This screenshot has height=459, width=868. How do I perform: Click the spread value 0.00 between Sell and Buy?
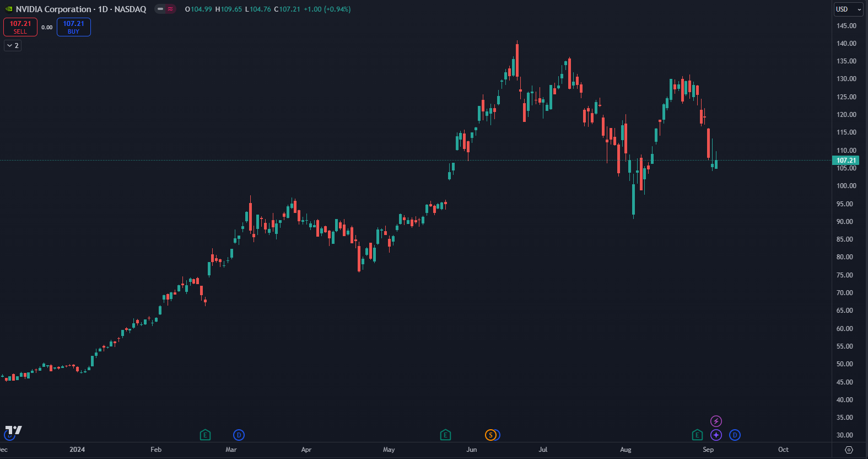click(47, 28)
